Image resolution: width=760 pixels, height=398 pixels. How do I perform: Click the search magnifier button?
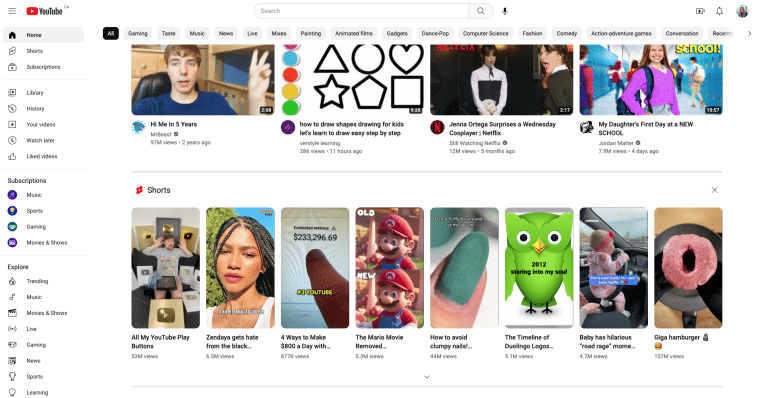coord(480,11)
